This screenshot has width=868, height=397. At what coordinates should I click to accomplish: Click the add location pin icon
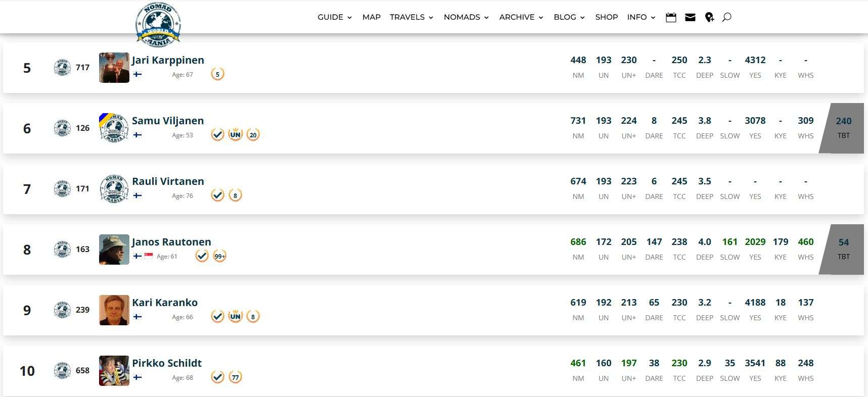coord(709,17)
